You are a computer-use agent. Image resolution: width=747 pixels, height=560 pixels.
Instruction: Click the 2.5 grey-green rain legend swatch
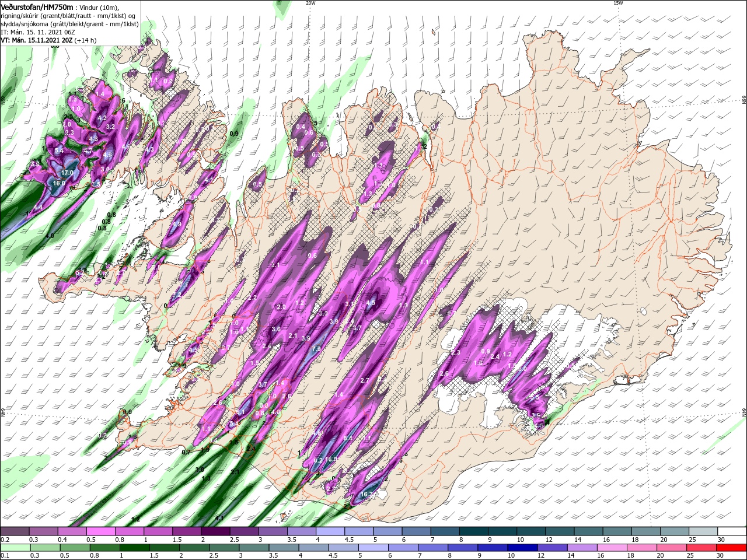pos(224,548)
